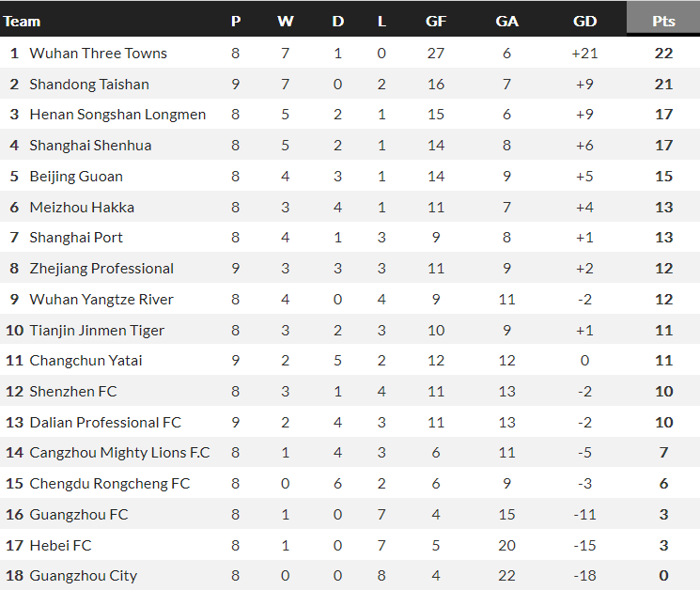Sort table by Pts column header
Image resolution: width=700 pixels, height=590 pixels.
click(x=663, y=21)
